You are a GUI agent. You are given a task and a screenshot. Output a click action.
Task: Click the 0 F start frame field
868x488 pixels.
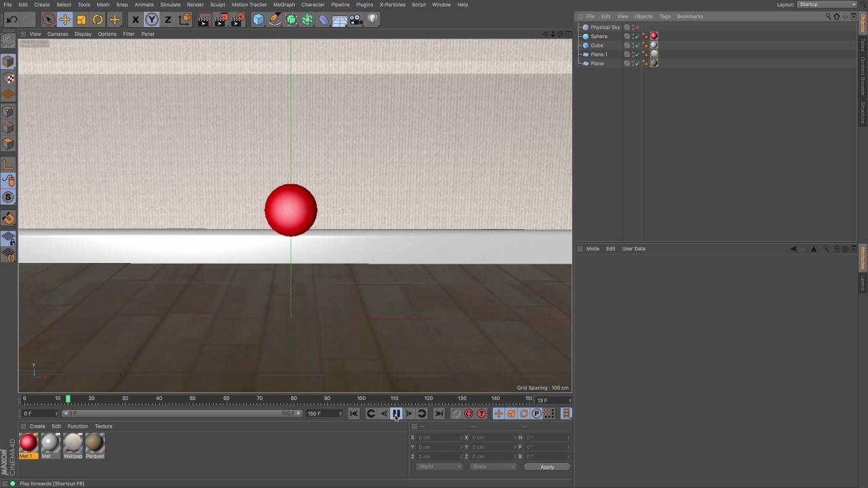pos(40,413)
